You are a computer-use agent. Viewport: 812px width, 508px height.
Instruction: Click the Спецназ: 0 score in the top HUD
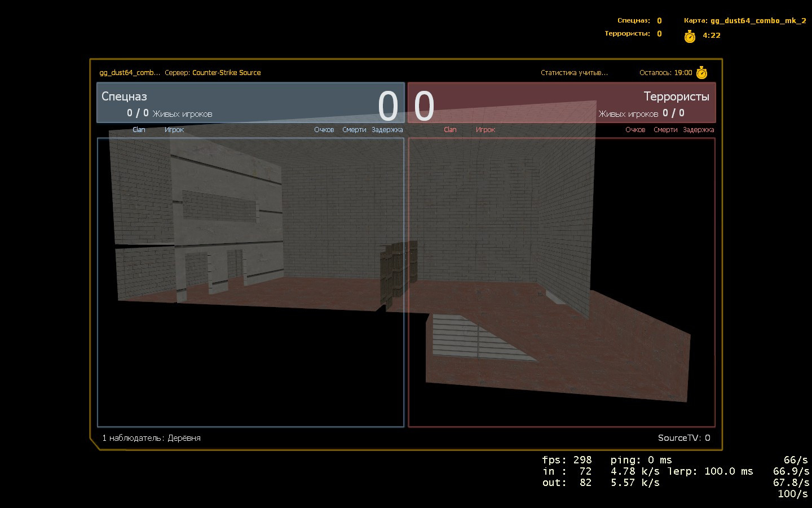pos(639,21)
